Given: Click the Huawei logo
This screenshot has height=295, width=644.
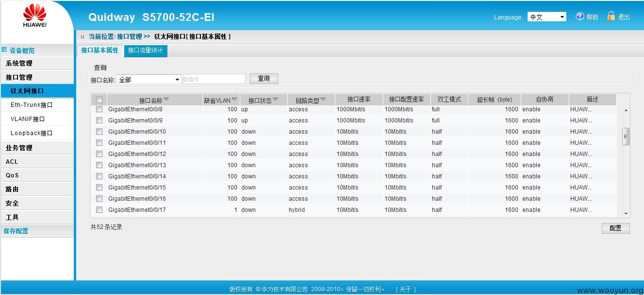Looking at the screenshot, I should 34,16.
